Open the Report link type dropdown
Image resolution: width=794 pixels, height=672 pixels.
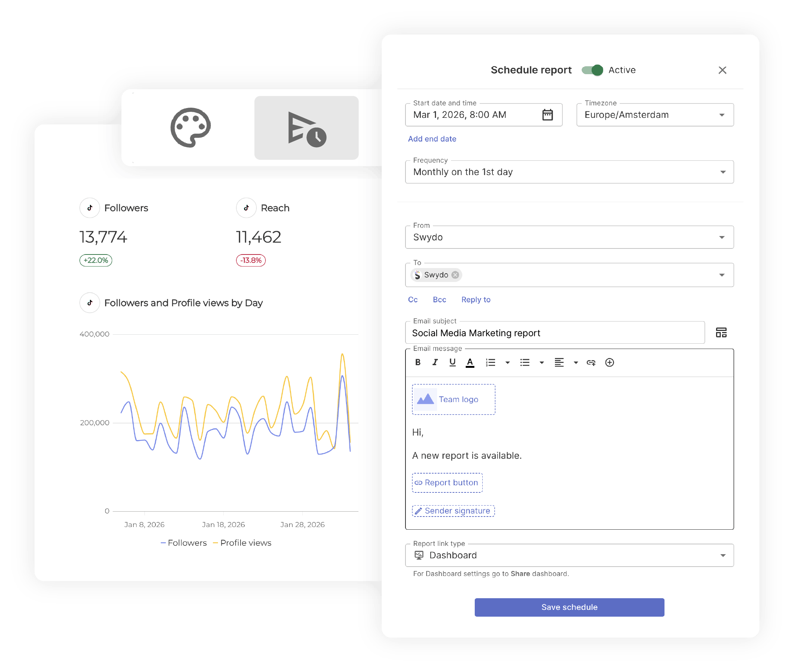tap(723, 555)
